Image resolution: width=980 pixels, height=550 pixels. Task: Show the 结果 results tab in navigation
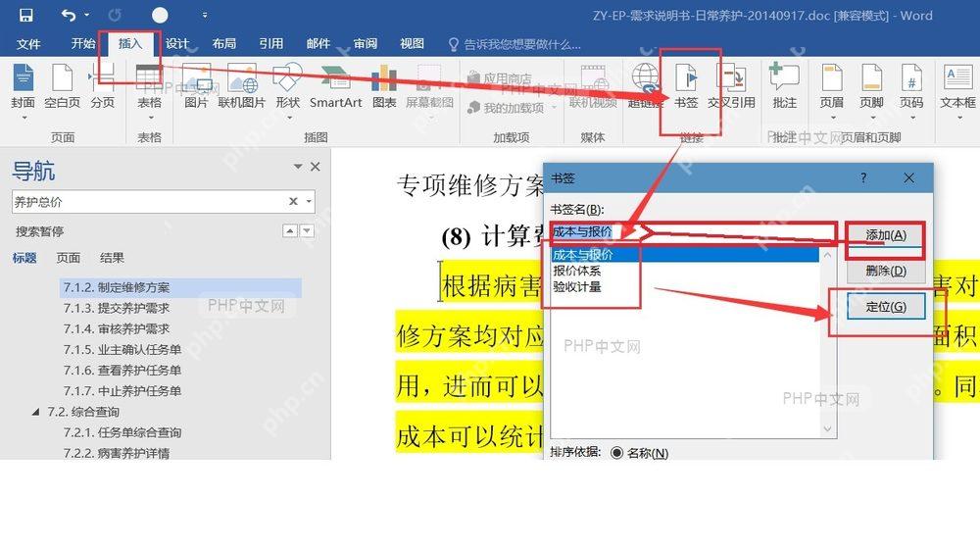(112, 258)
